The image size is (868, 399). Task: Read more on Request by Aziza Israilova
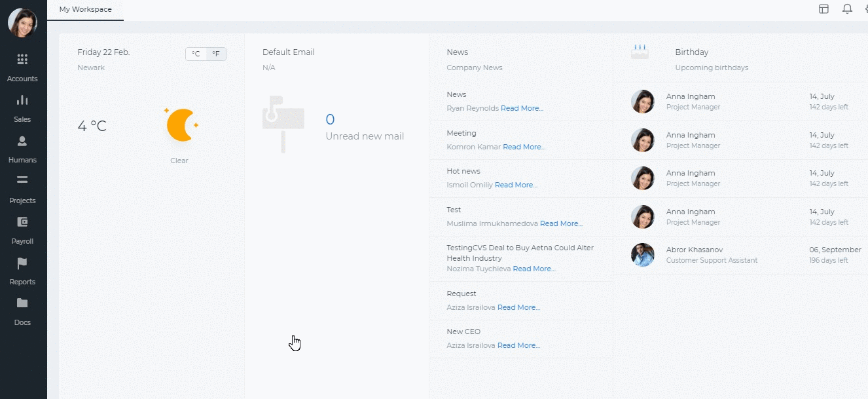click(x=518, y=307)
